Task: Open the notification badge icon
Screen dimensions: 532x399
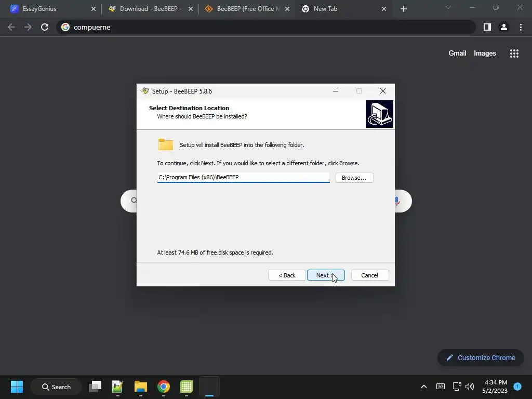Action: point(517,386)
